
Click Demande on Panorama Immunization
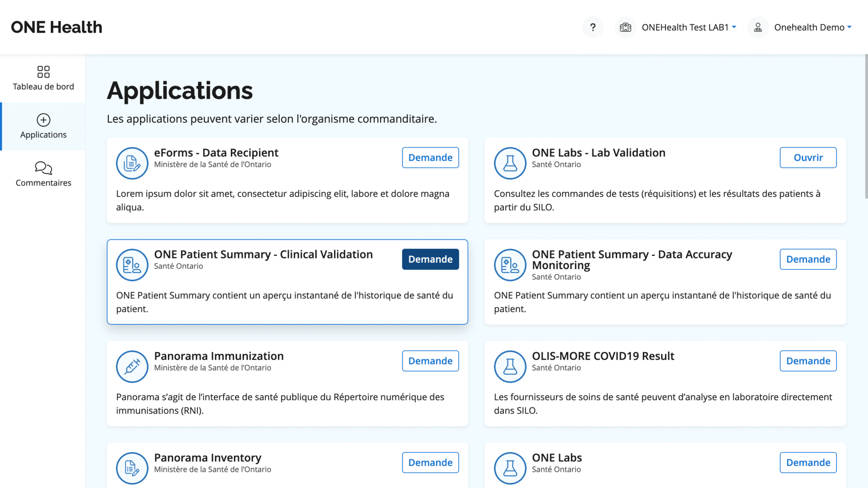tap(430, 360)
